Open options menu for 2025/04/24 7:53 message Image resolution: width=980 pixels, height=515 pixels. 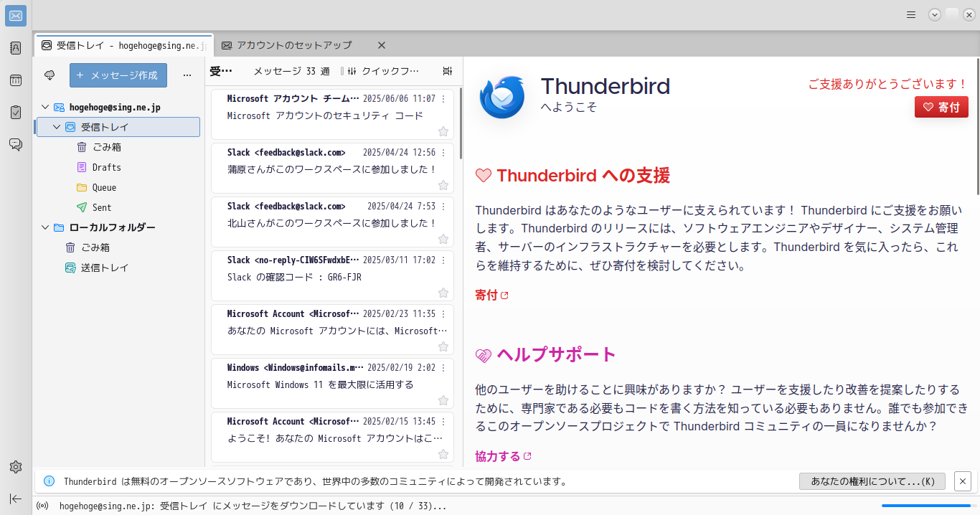443,207
